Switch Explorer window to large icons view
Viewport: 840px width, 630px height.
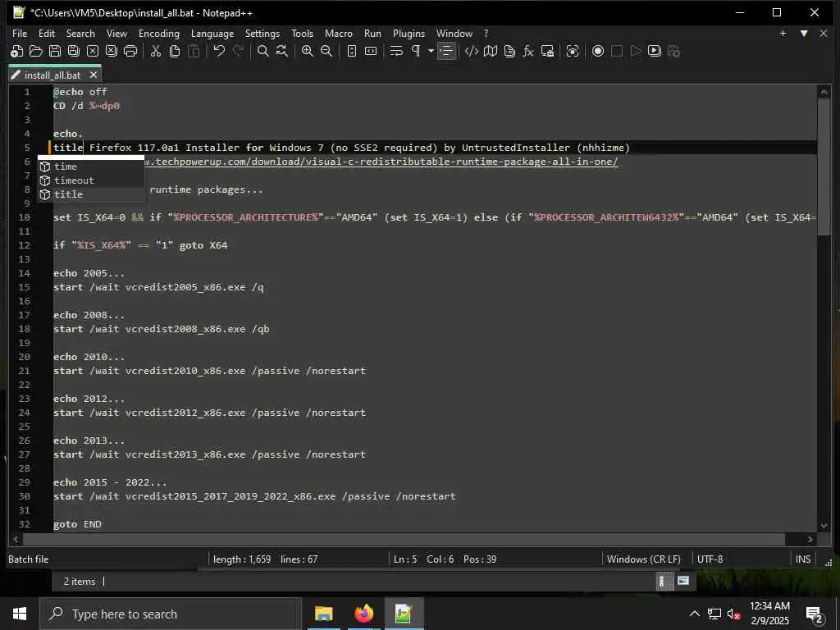point(683,582)
